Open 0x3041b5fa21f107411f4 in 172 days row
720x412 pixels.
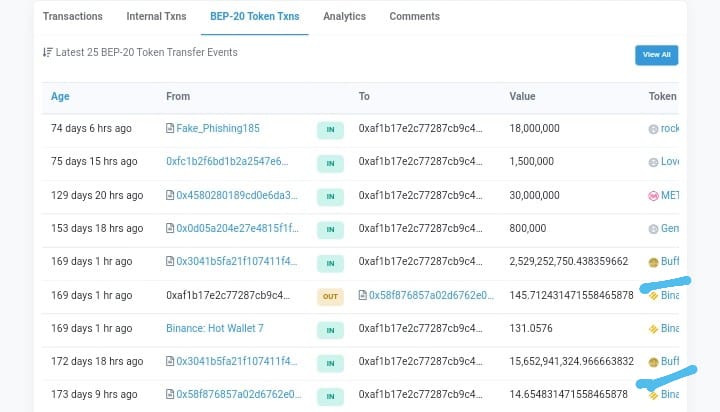(x=236, y=361)
